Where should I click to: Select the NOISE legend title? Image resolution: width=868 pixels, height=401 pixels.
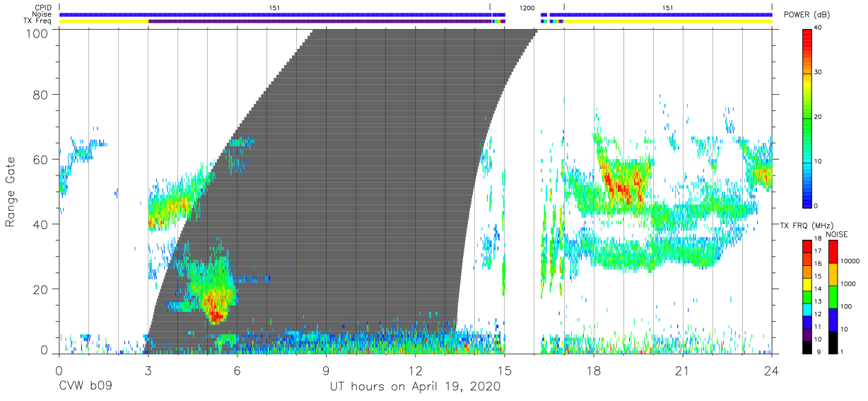click(x=837, y=235)
